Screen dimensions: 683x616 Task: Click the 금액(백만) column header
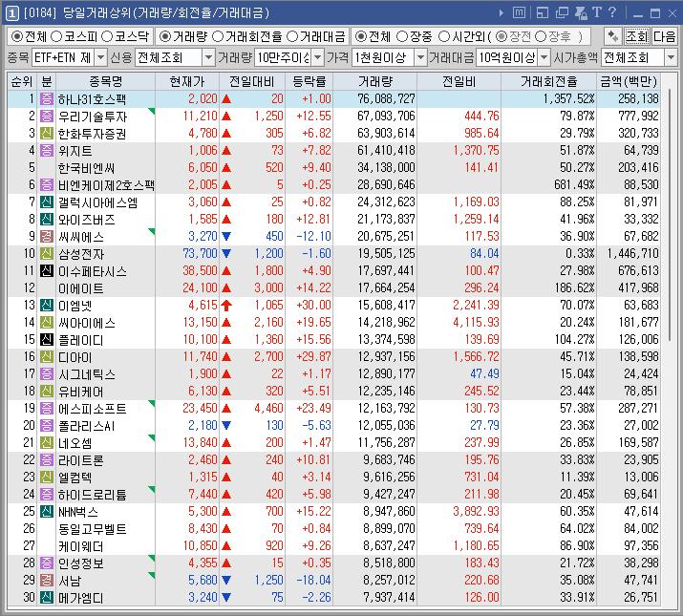point(629,81)
